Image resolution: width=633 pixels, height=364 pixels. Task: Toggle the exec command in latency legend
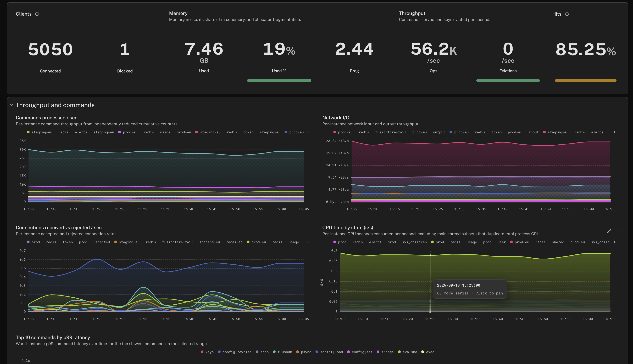(428, 352)
